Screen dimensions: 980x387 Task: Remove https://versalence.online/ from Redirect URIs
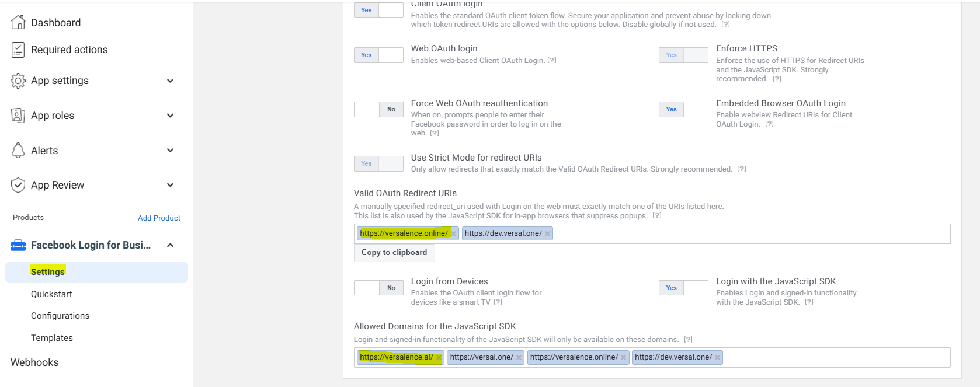[453, 233]
